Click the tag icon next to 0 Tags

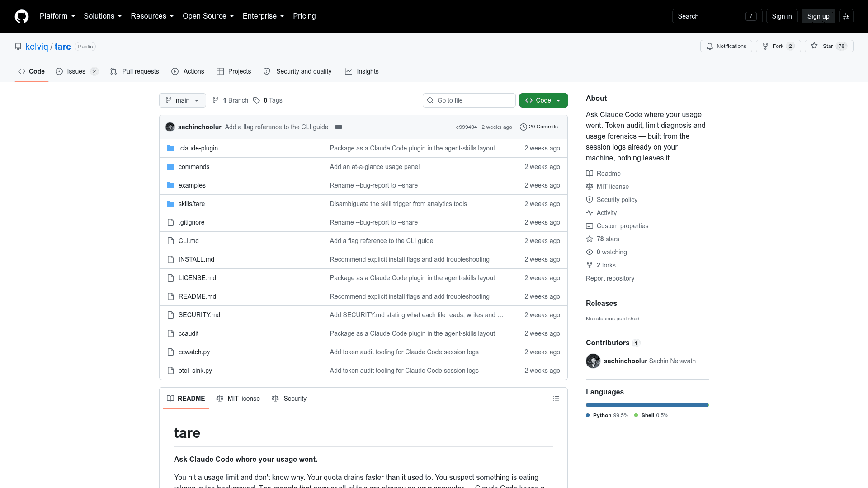(x=256, y=100)
